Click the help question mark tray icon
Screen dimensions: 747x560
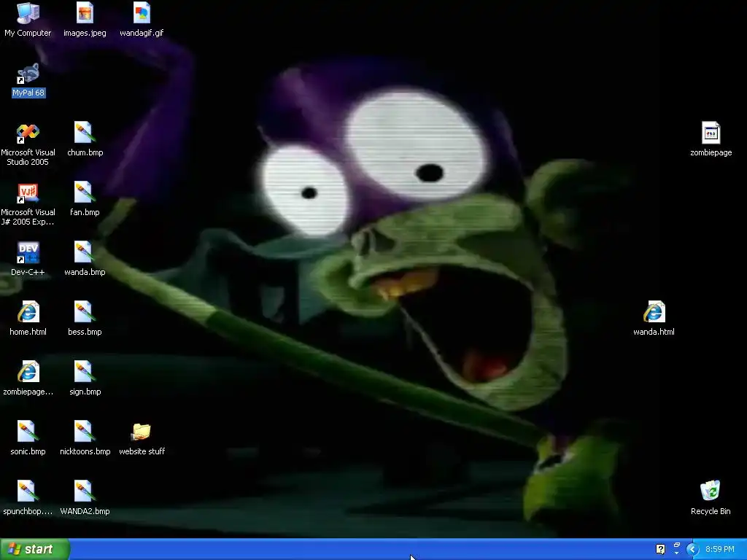(660, 549)
